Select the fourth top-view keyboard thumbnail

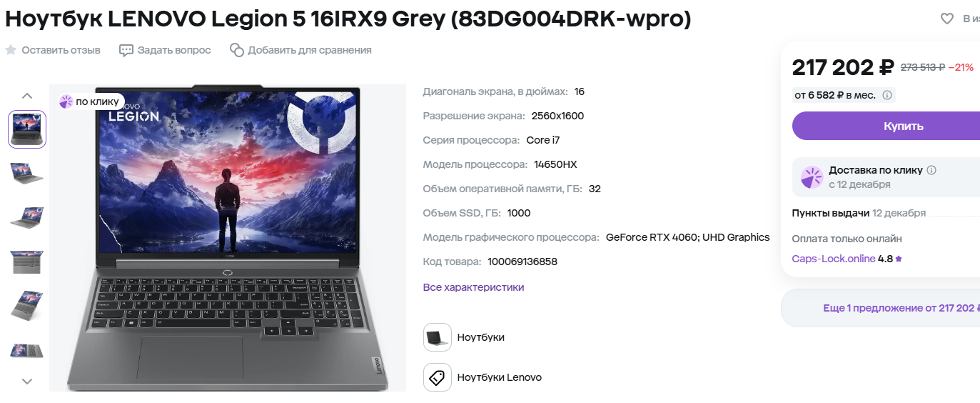tap(27, 262)
